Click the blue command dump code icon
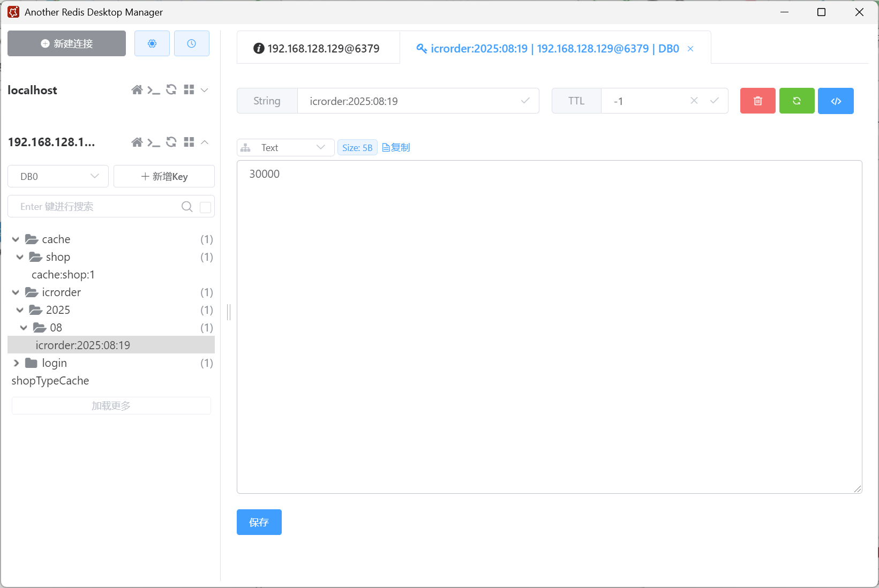This screenshot has height=588, width=879. 836,101
